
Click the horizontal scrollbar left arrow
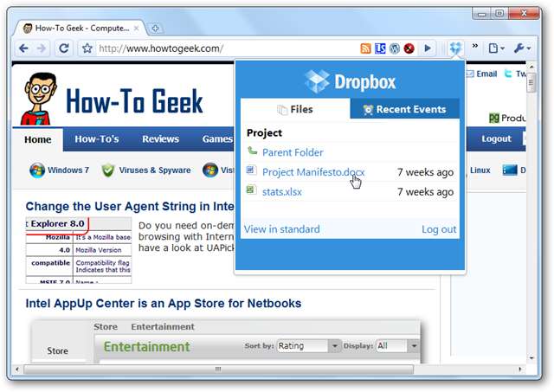(x=17, y=370)
